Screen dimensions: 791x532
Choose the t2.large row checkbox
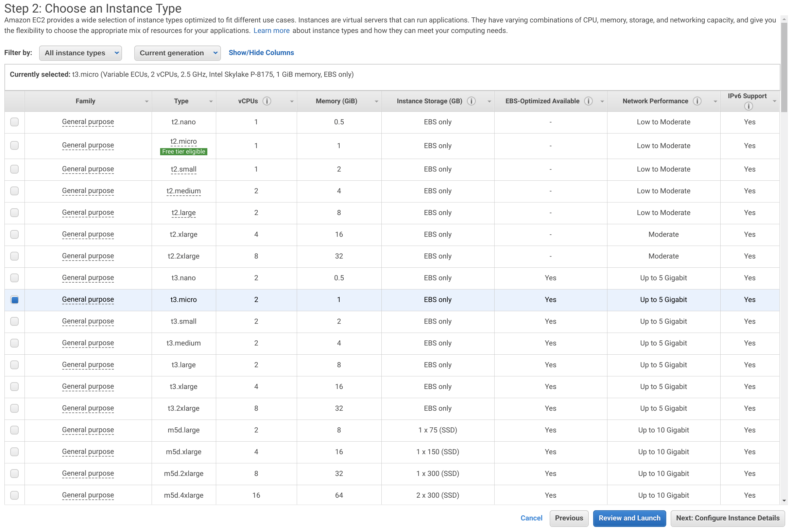(14, 213)
